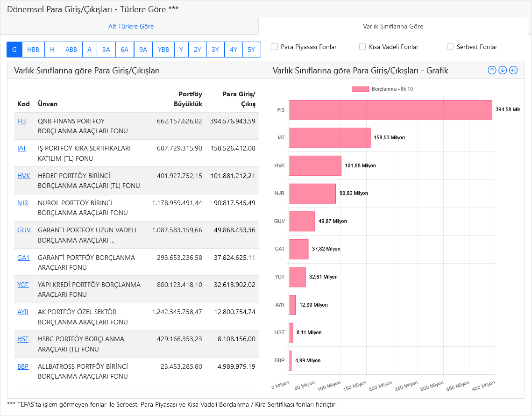
Task: Enable the Para Piyasası Fonlar checkbox
Action: pyautogui.click(x=275, y=47)
